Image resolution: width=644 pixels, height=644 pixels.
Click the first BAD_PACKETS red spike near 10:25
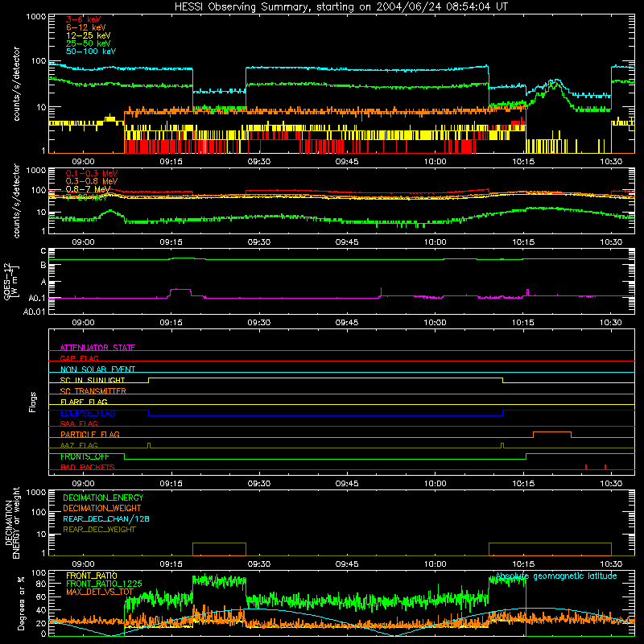tap(586, 467)
